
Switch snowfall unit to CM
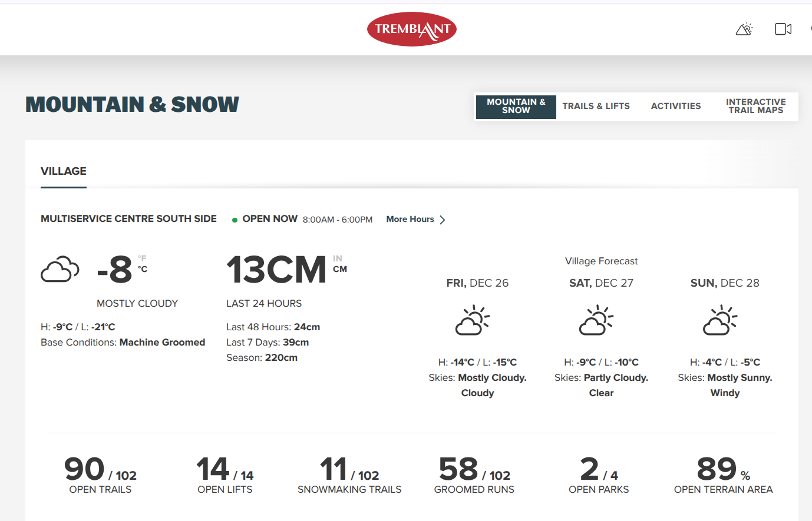point(340,269)
